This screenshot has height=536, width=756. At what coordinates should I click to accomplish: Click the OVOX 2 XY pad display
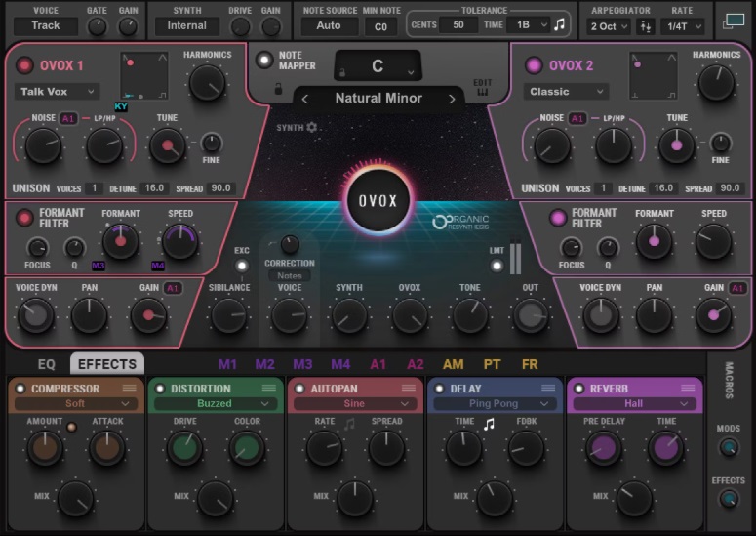click(654, 76)
